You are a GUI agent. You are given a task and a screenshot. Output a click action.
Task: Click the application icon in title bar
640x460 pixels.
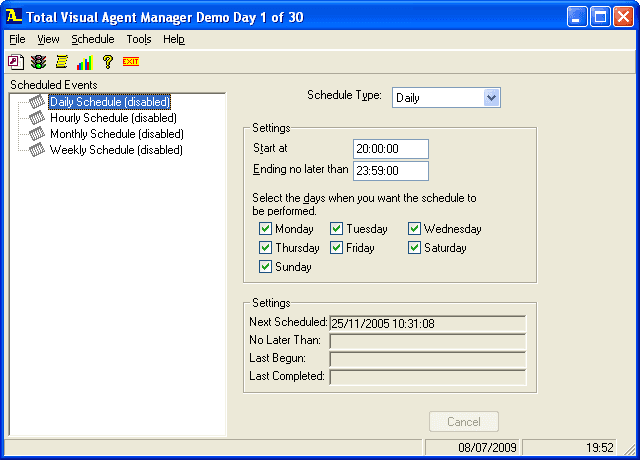click(x=13, y=16)
